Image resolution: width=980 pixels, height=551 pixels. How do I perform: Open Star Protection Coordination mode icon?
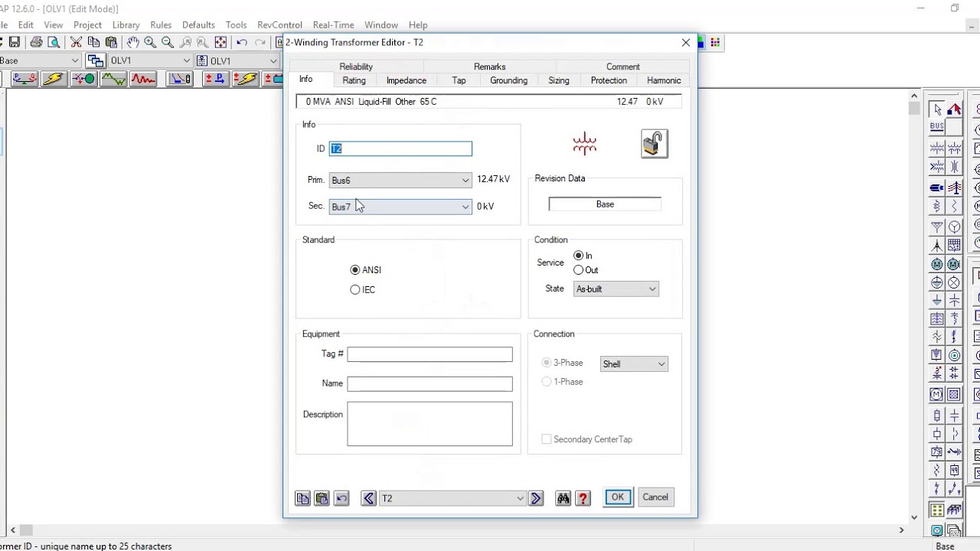179,79
